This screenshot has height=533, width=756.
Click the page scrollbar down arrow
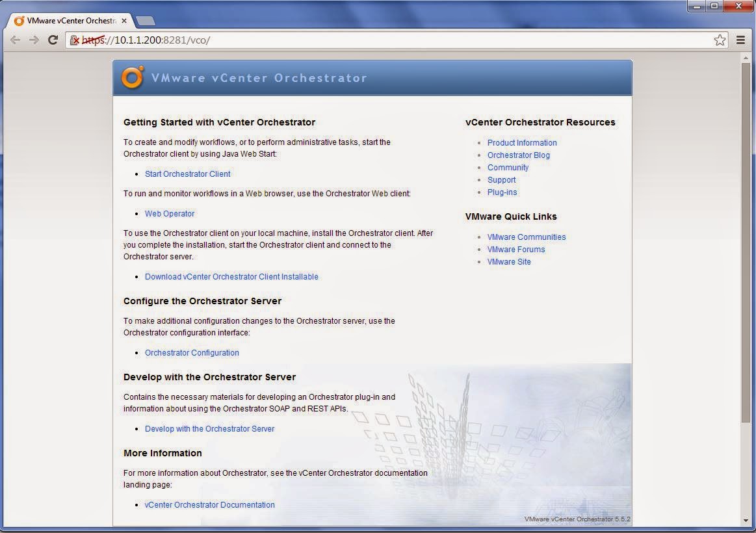[x=746, y=521]
